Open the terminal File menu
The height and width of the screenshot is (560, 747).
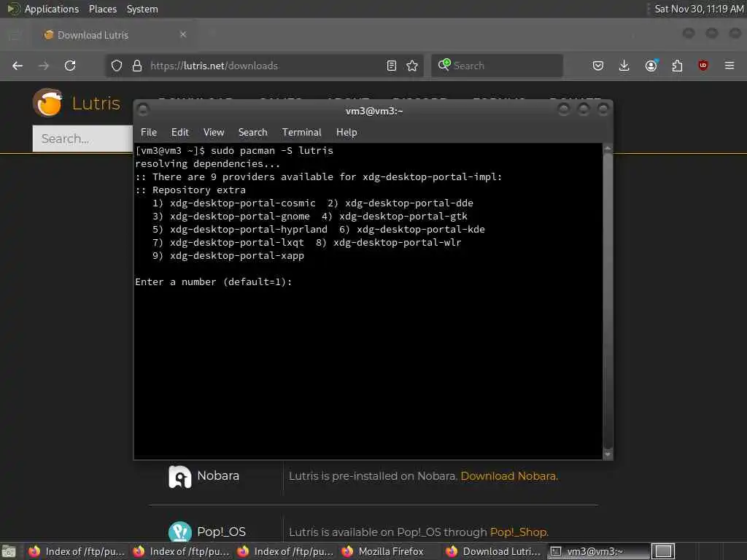[149, 133]
